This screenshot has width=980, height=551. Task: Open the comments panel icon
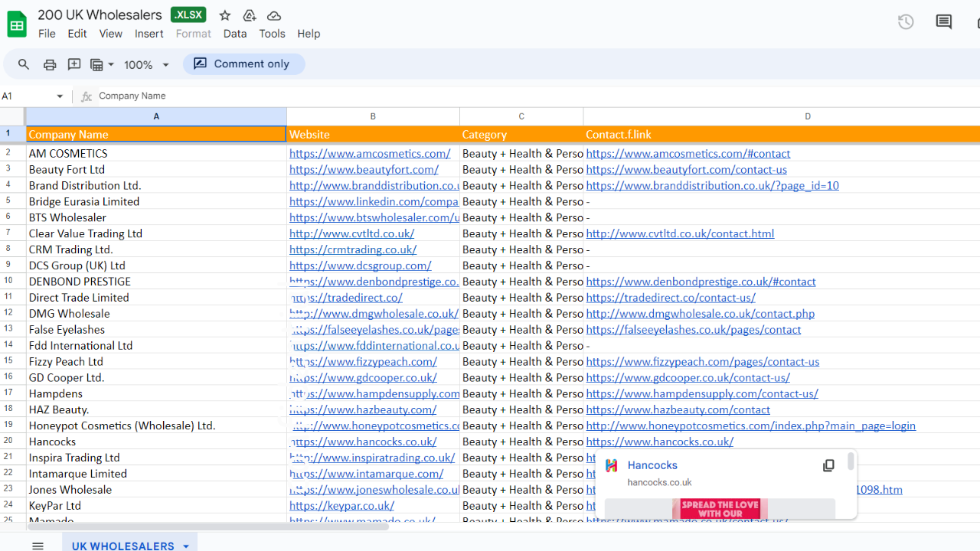(x=944, y=22)
